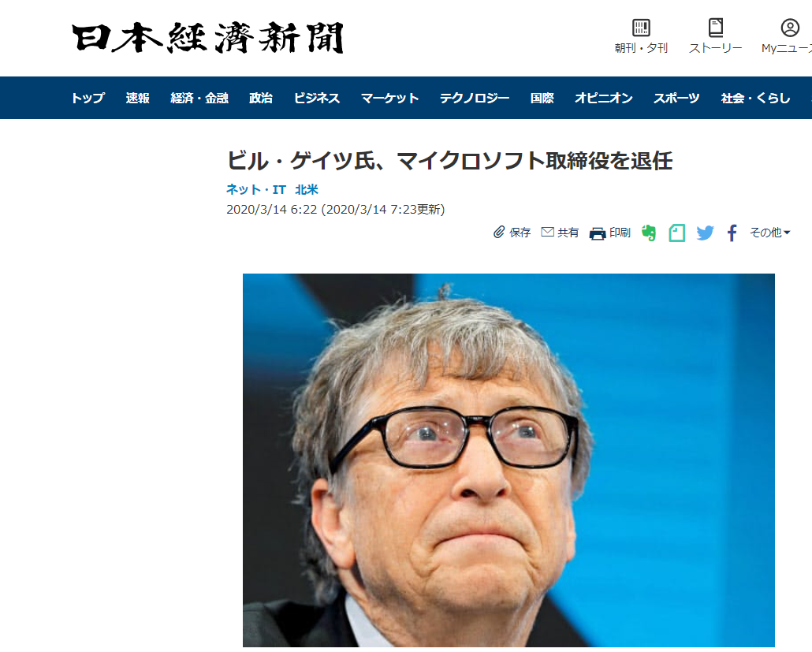Expand the その他 dropdown
This screenshot has width=812, height=652.
(x=770, y=233)
